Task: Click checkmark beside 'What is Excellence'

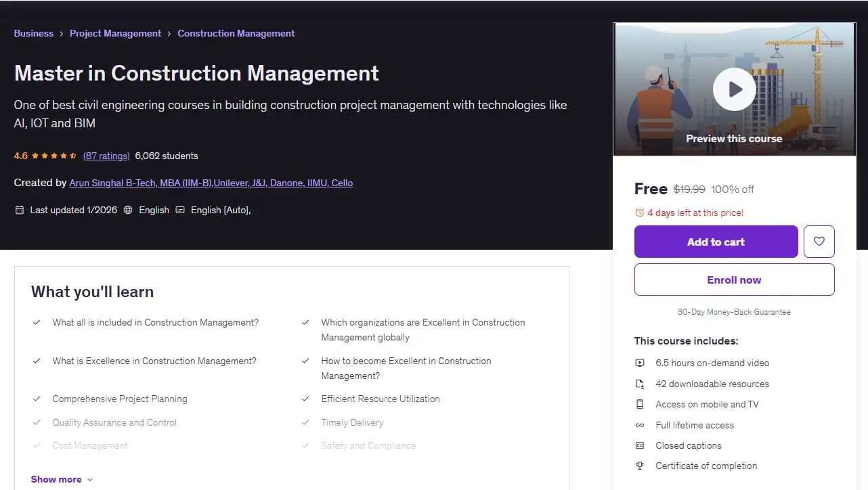Action: (37, 361)
